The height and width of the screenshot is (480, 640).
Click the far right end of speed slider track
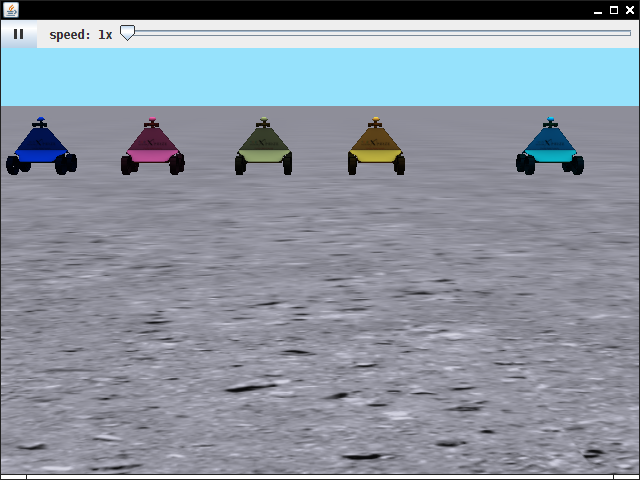(x=629, y=33)
